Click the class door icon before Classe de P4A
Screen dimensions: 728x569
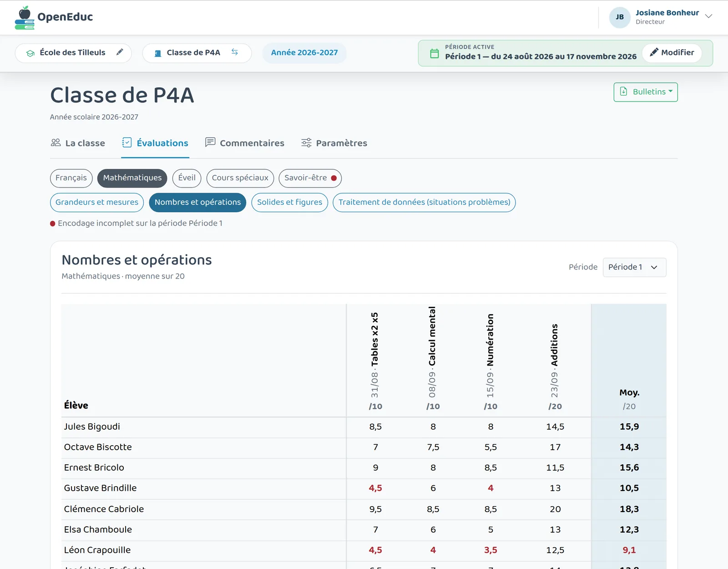158,53
